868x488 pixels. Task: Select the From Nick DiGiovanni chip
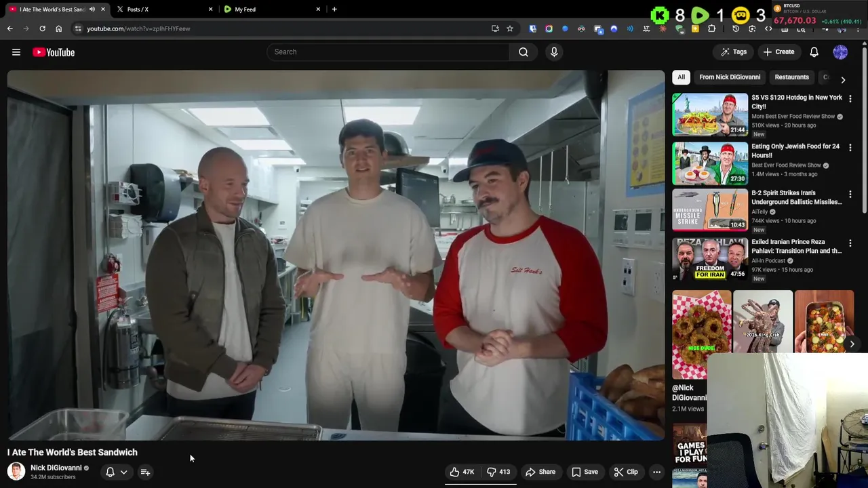[x=730, y=77]
